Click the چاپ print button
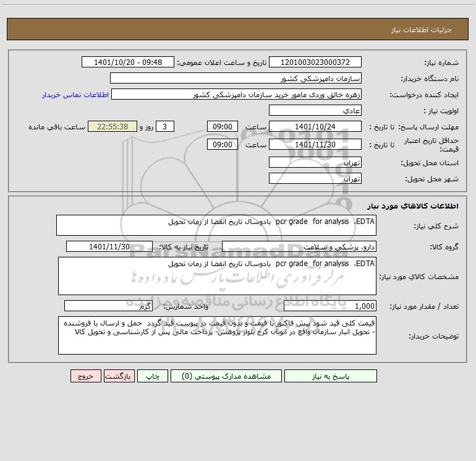 153,376
